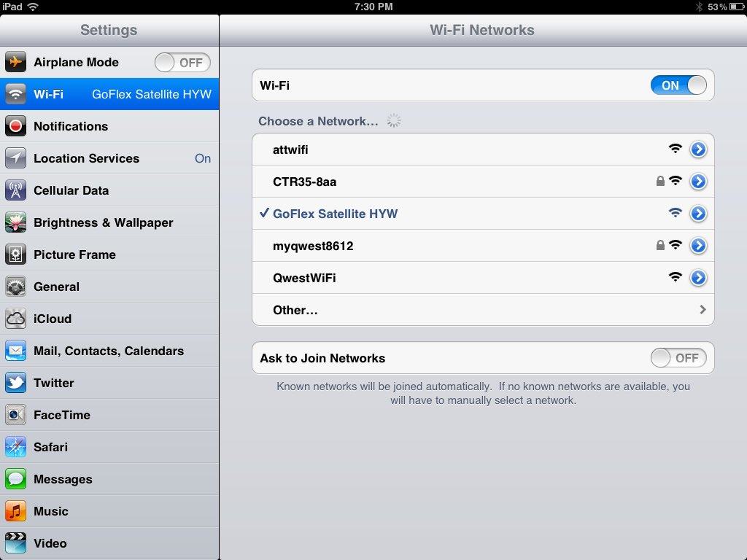Turn on Airplane Mode switch

tap(182, 63)
